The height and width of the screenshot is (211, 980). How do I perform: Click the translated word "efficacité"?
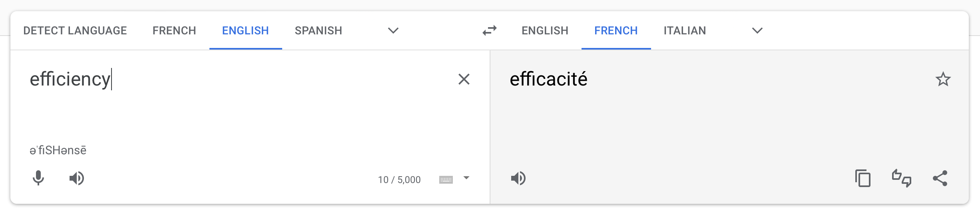pos(548,79)
